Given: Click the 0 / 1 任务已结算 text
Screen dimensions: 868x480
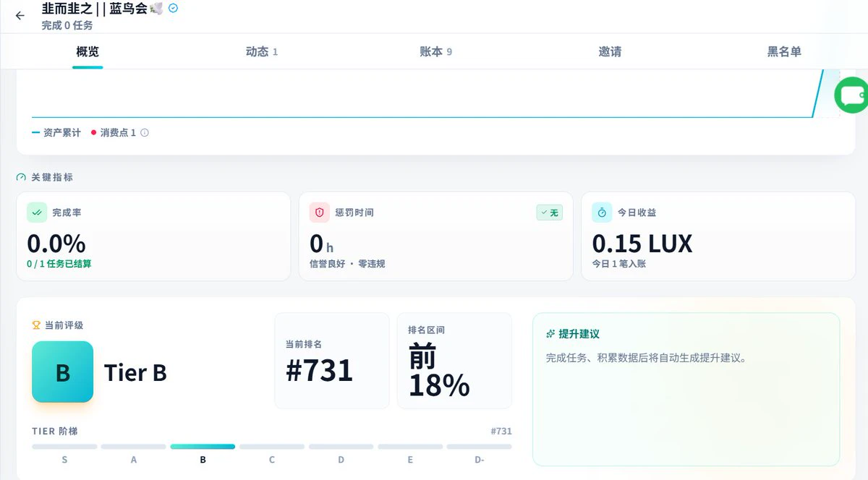Looking at the screenshot, I should point(59,264).
